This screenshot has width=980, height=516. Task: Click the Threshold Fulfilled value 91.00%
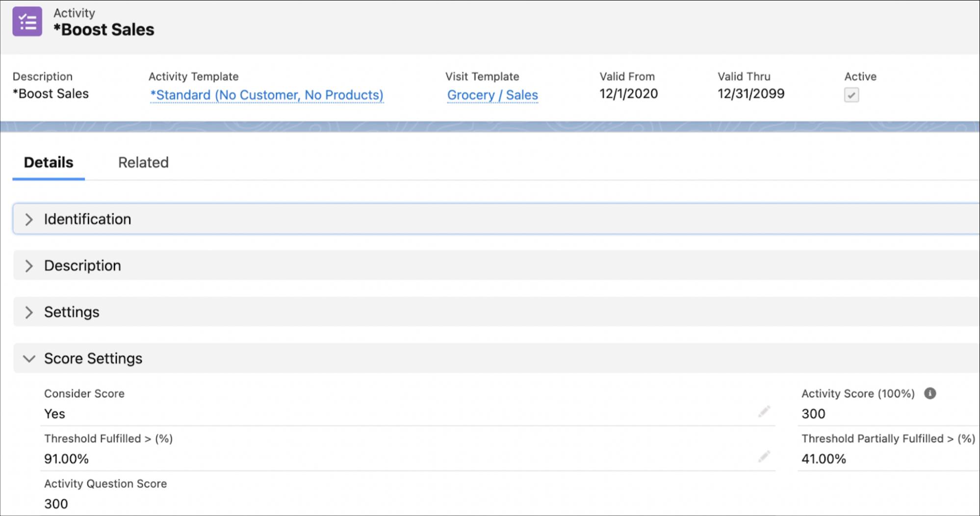66,459
